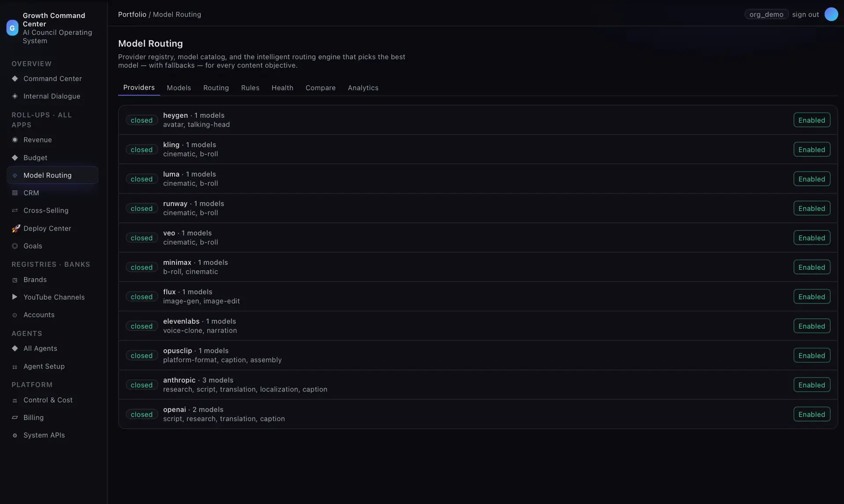Click 'platform-format, caption, assembly' text

pyautogui.click(x=222, y=360)
